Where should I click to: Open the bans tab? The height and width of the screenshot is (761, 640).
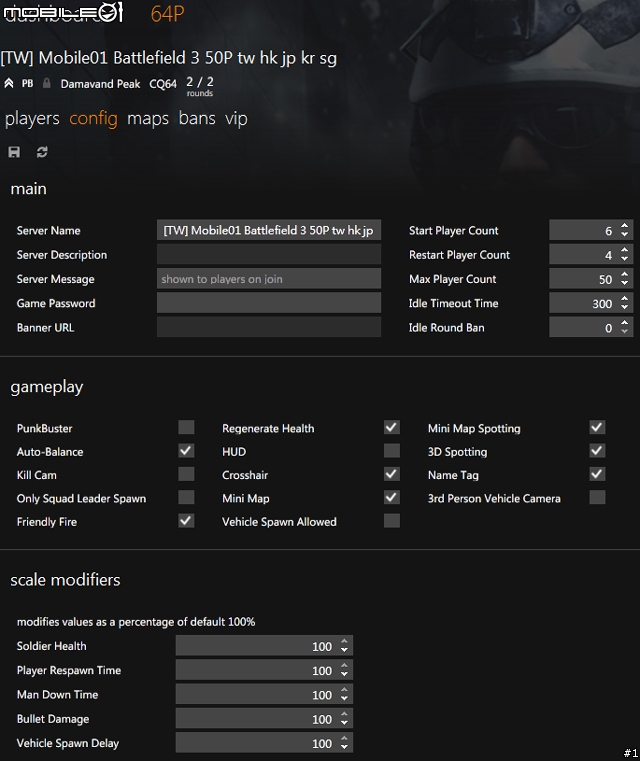[197, 118]
